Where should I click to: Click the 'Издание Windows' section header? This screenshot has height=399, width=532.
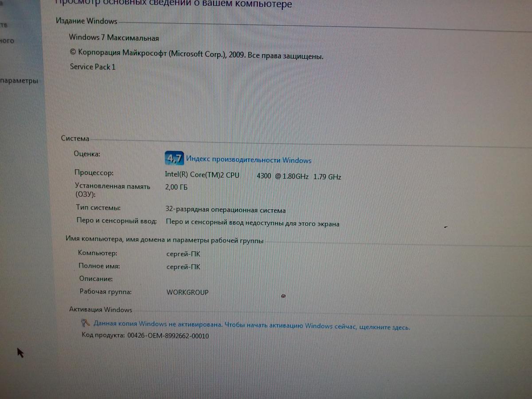[x=86, y=21]
